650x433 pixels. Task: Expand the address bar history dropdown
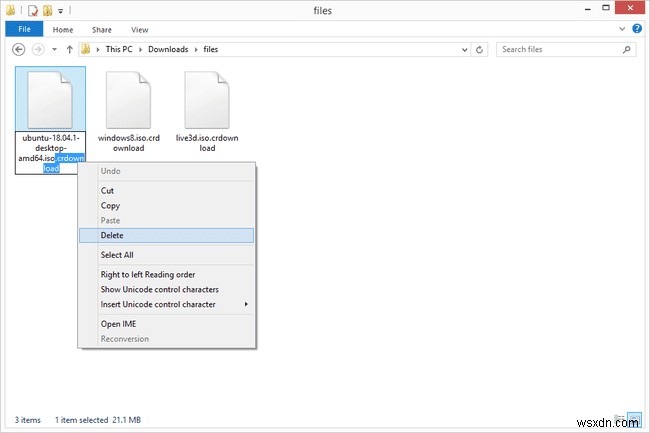tap(465, 50)
